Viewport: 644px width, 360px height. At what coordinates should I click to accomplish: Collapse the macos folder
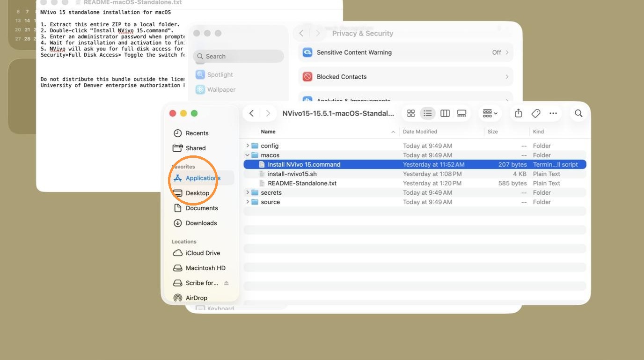[248, 155]
